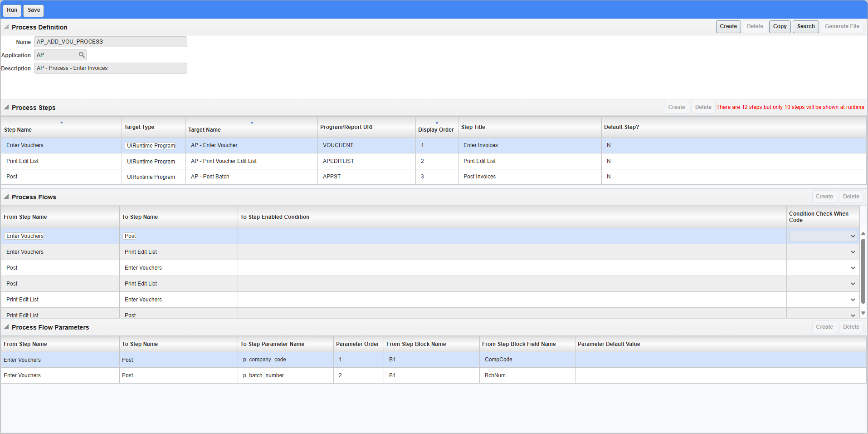868x434 pixels.
Task: Select the AP - Post Batch target name
Action: (x=252, y=177)
